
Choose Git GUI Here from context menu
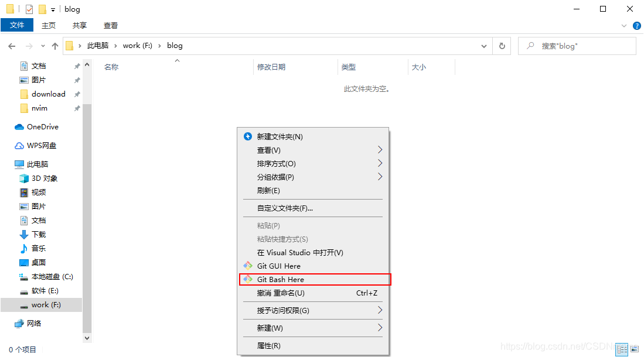313,266
